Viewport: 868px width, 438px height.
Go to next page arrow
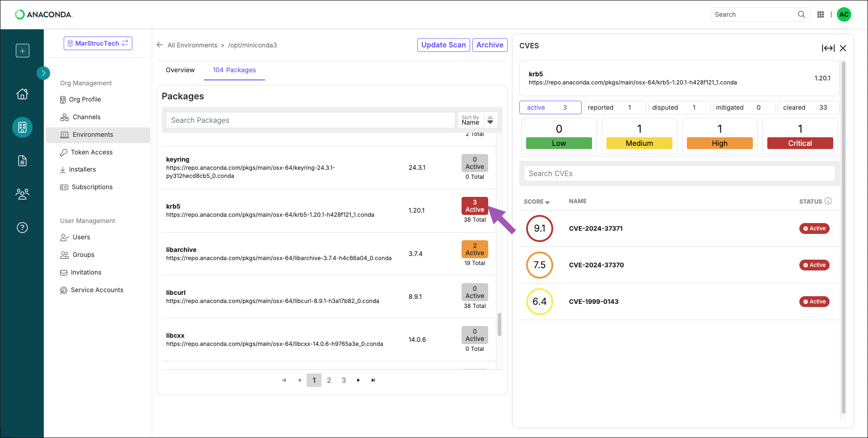click(359, 380)
